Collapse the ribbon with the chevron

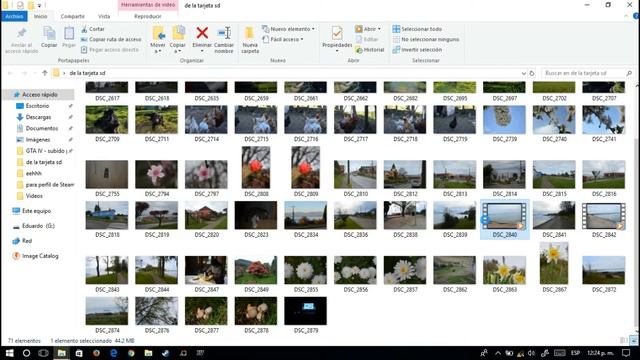point(626,16)
